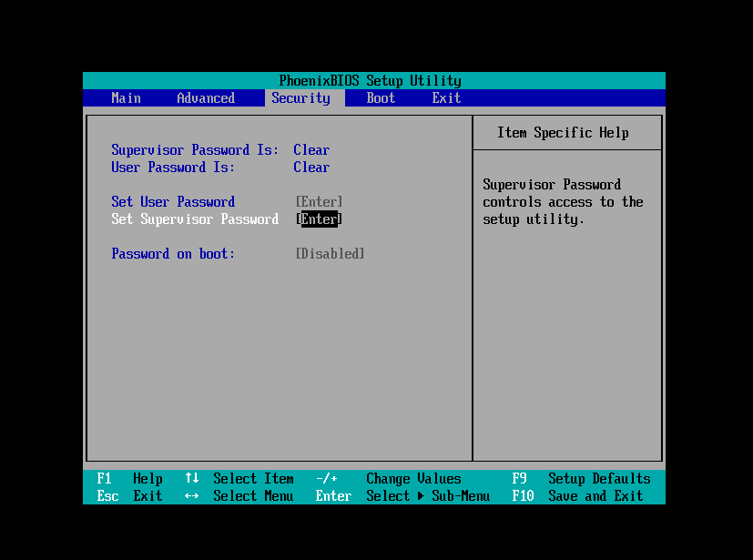
Task: Toggle the Password on boot [Disabled] value
Action: click(x=330, y=254)
